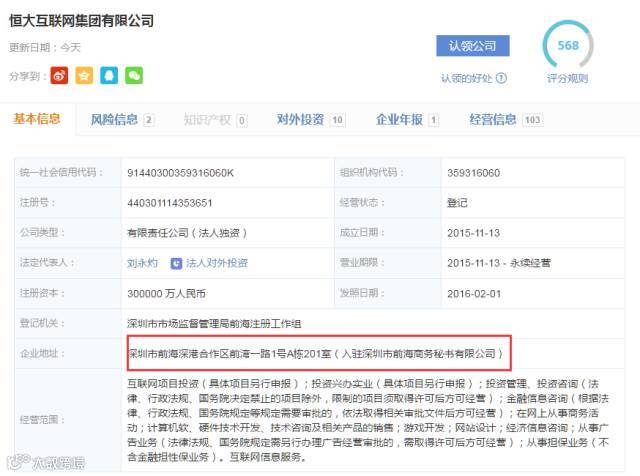640x476 pixels.
Task: Click organization code 359316060
Action: click(473, 173)
